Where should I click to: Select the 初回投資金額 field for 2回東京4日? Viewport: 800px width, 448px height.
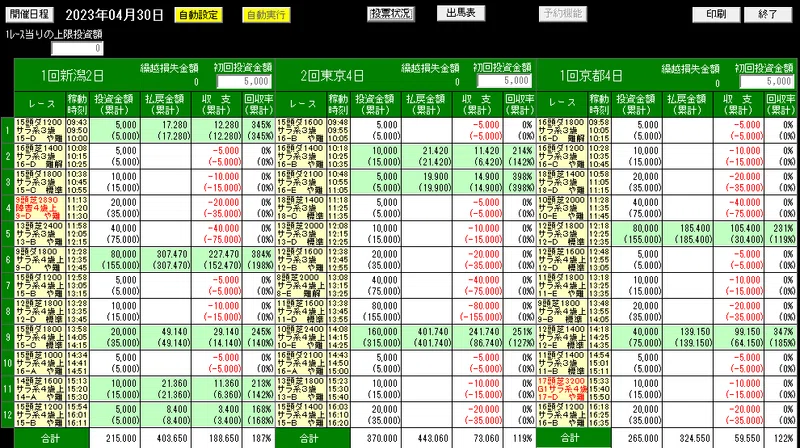click(x=504, y=81)
